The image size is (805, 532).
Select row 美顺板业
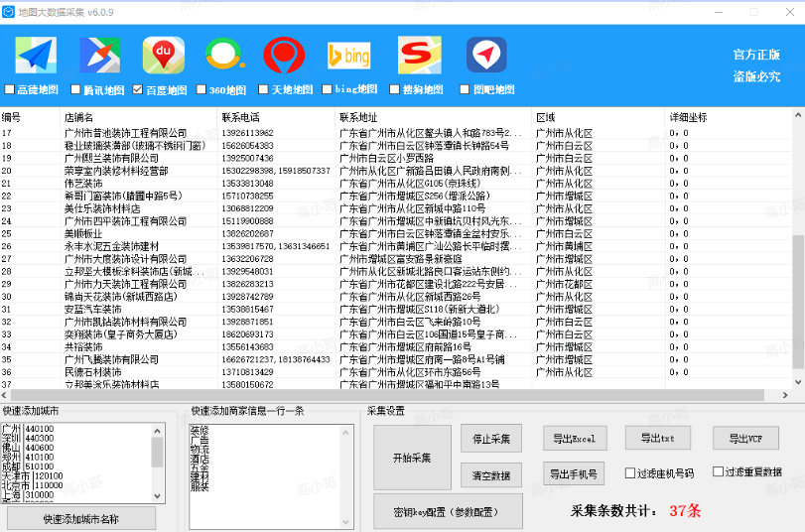[x=395, y=233]
